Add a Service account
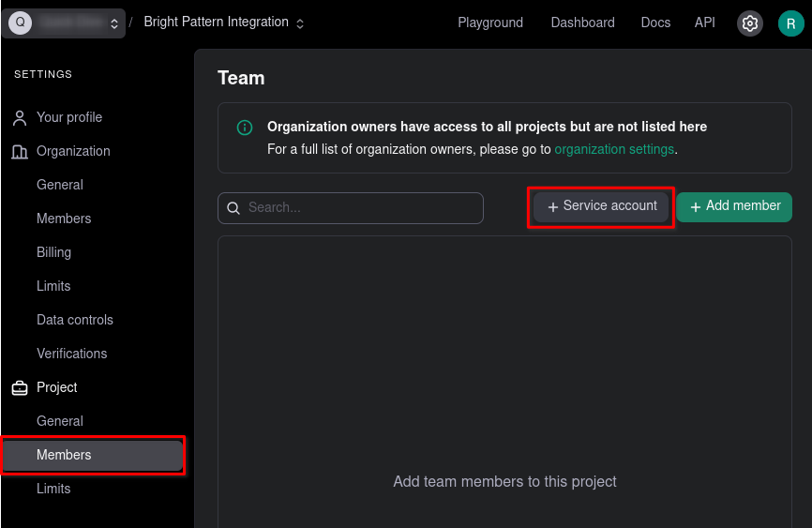 (601, 206)
